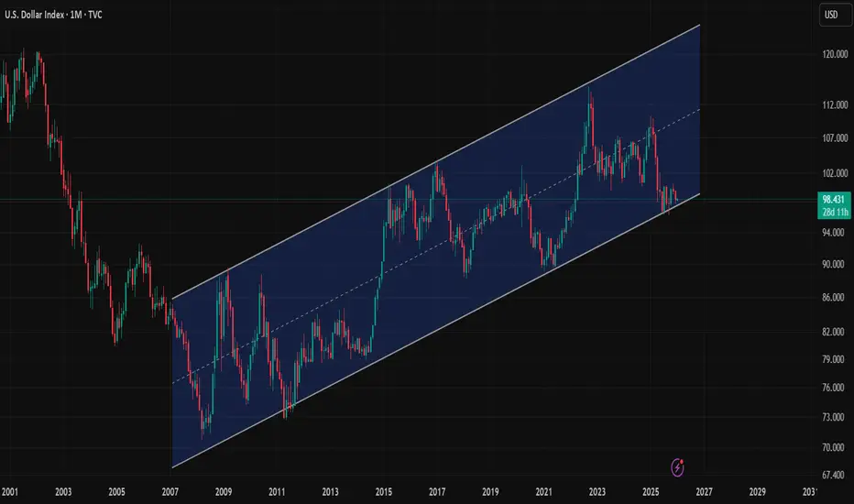854x504 pixels.
Task: Click the 2009 label on time axis
Action: pyautogui.click(x=224, y=492)
